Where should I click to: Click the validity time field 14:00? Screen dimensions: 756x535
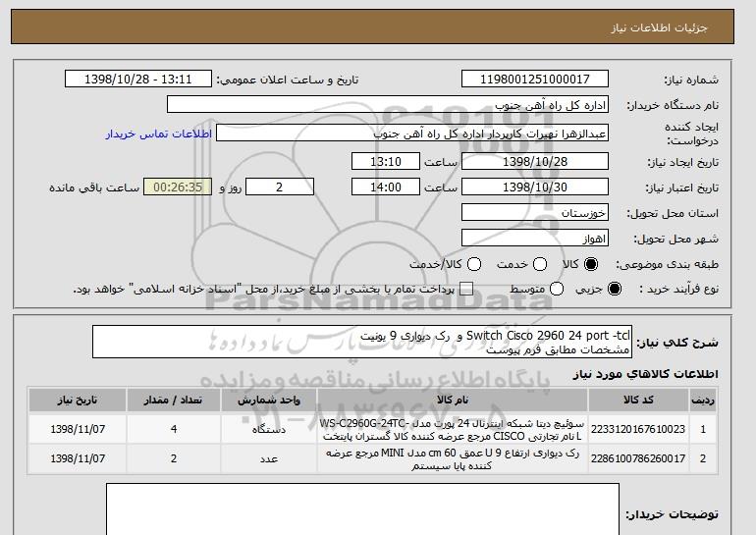point(386,187)
